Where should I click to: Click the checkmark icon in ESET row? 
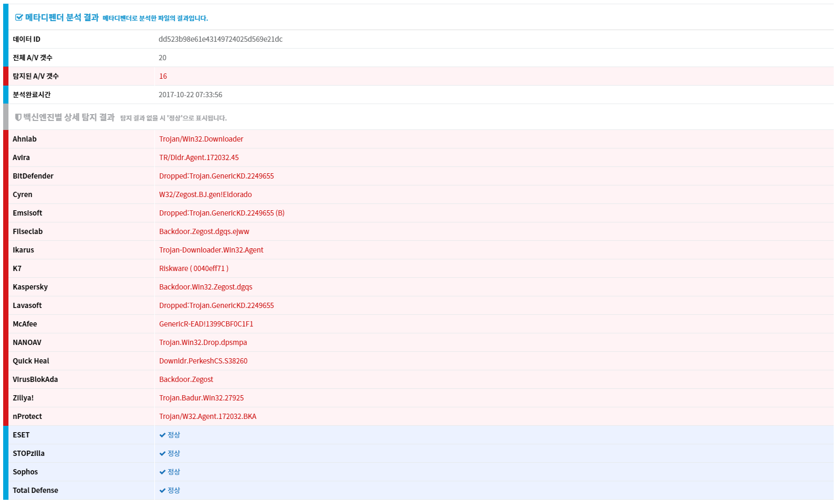point(162,435)
